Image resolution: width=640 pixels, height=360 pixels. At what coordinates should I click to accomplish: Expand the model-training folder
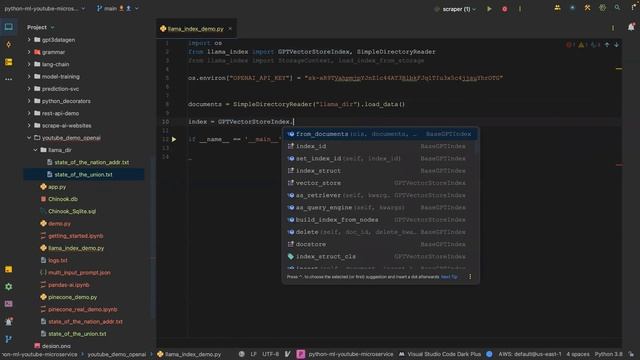coord(29,76)
